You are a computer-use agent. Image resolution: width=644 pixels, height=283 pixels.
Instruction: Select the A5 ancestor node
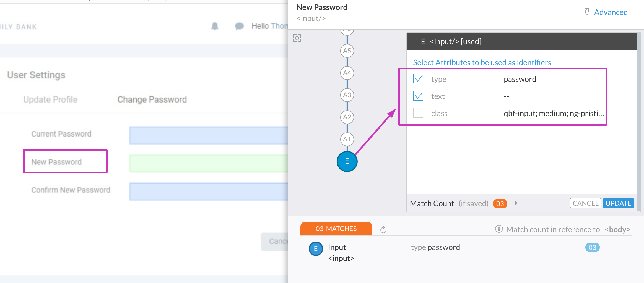pyautogui.click(x=347, y=51)
